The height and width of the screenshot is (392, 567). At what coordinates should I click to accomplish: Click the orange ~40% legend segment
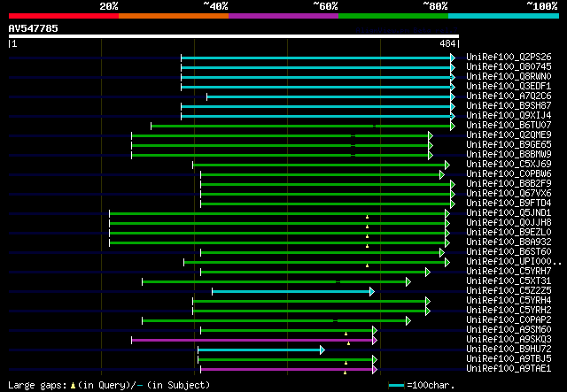pos(174,16)
